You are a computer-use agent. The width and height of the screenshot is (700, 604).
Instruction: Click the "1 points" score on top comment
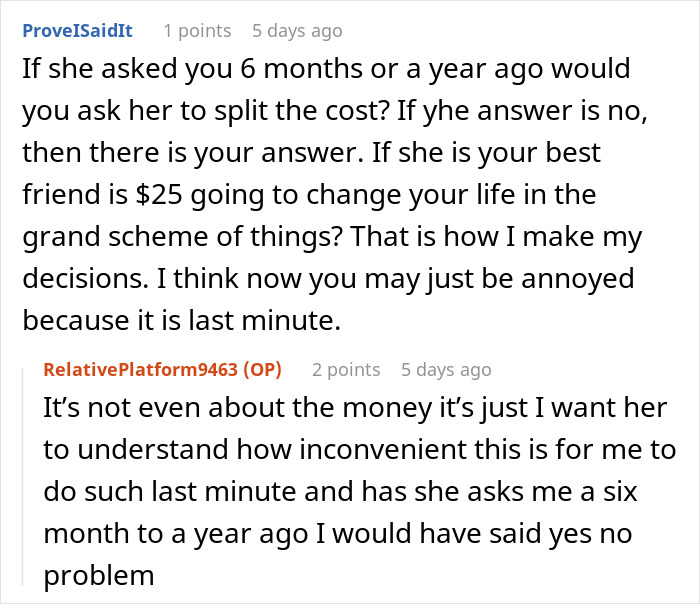[197, 31]
